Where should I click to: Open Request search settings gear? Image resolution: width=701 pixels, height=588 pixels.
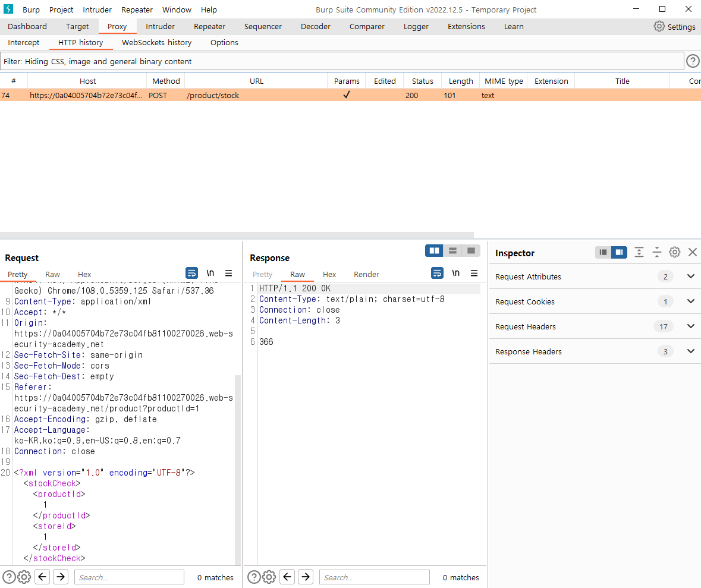tap(24, 577)
